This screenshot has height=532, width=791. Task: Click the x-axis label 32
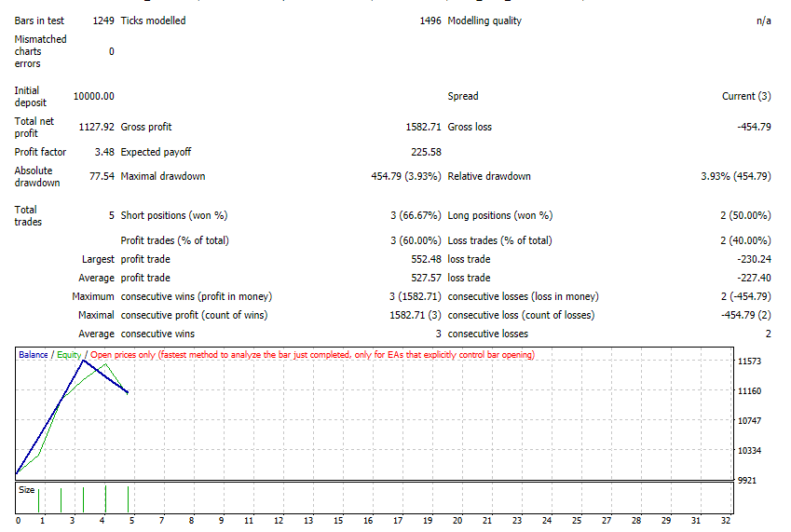click(726, 521)
